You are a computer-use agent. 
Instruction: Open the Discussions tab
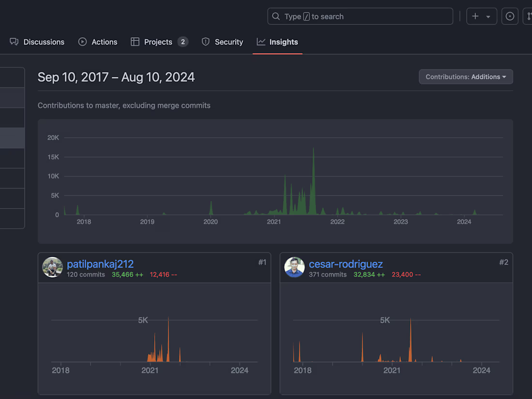click(44, 42)
